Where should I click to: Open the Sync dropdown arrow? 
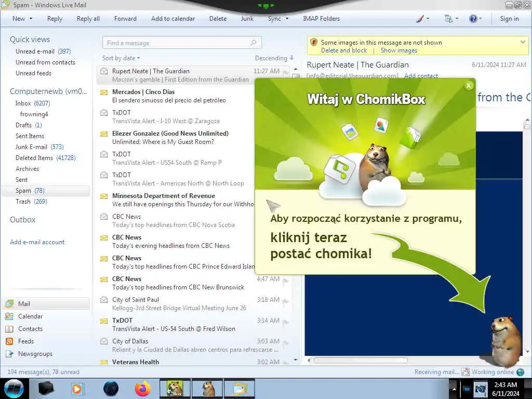click(x=287, y=19)
